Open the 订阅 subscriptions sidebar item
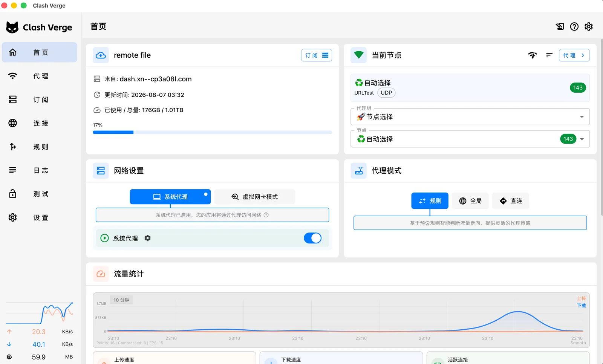Viewport: 603px width, 364px height. tap(39, 99)
